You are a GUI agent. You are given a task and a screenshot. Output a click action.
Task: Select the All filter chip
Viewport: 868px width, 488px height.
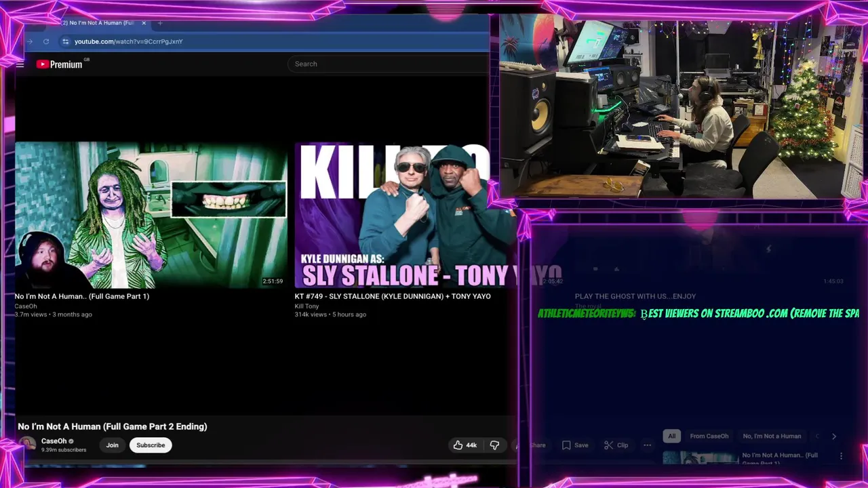click(672, 436)
